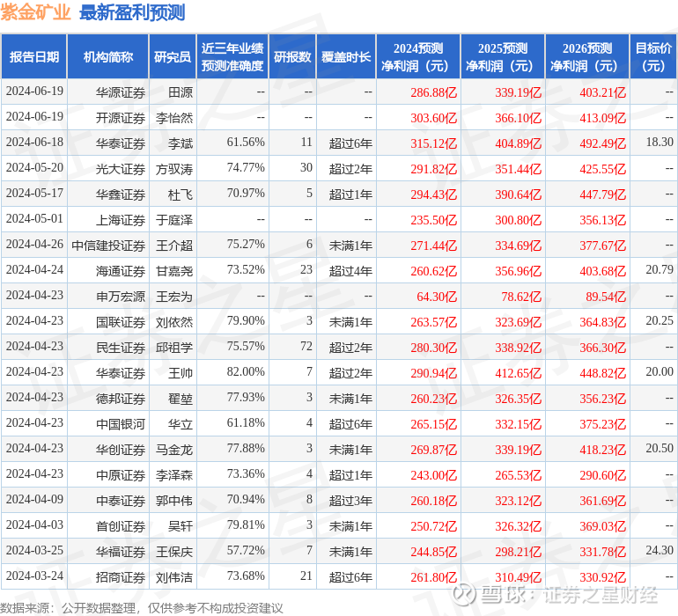The height and width of the screenshot is (616, 678).
Task: Click the 20.25 target price
Action: coord(660,320)
